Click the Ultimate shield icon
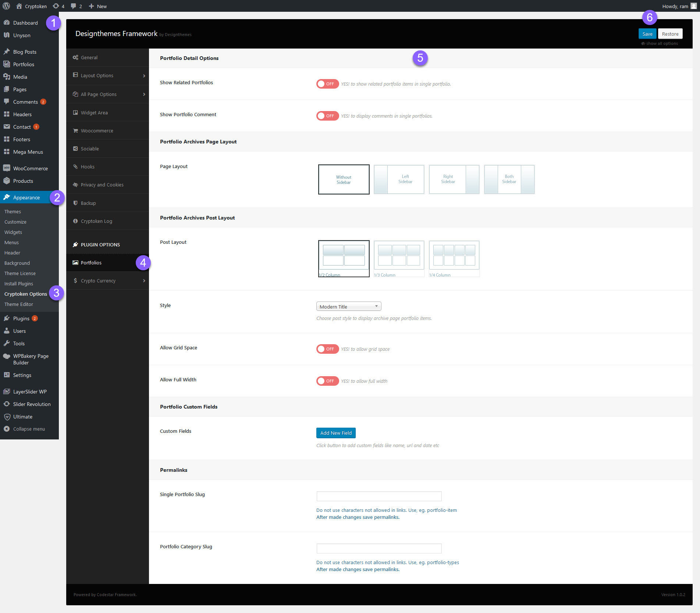The image size is (700, 613). coord(7,416)
